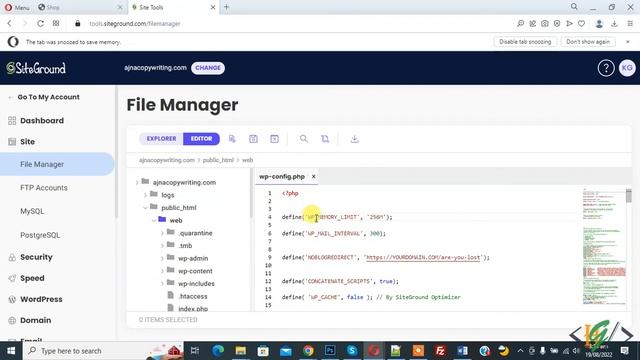Open the Site section in sidebar
Image resolution: width=640 pixels, height=360 pixels.
pyautogui.click(x=27, y=142)
